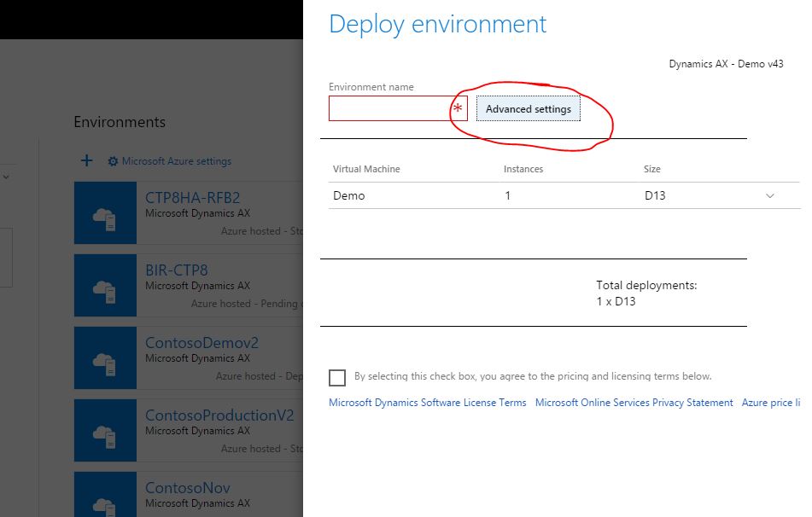Screen dimensions: 812x517
Task: Click the Instances column header
Action: (x=523, y=169)
